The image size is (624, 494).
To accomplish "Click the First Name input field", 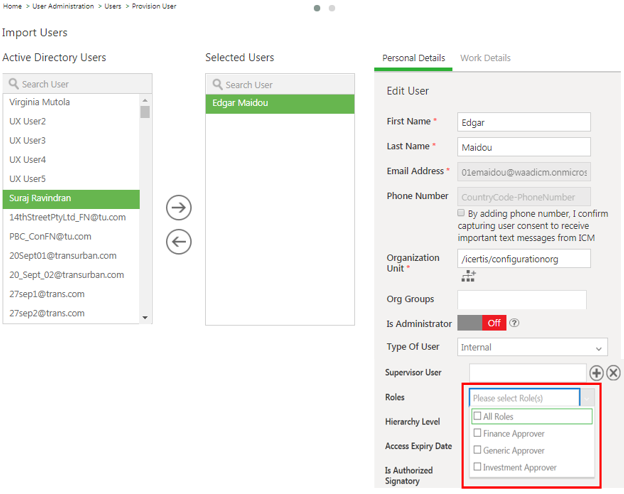I will click(x=523, y=122).
